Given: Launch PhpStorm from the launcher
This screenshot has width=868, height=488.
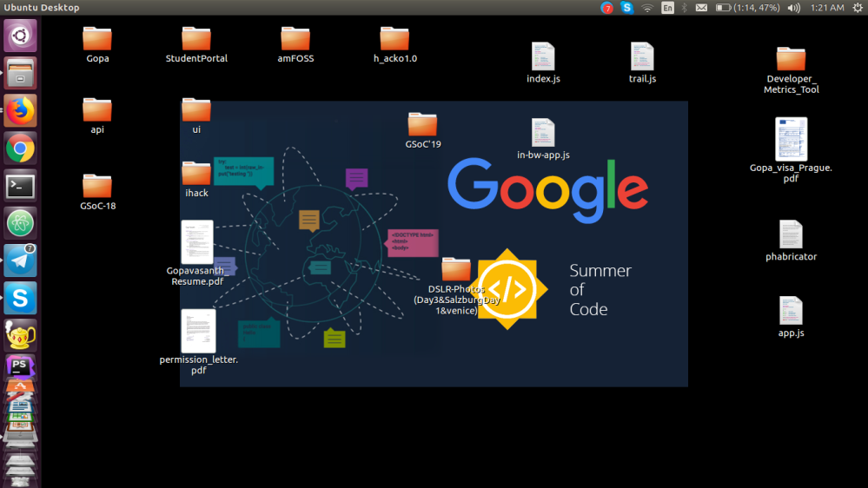Looking at the screenshot, I should (x=21, y=366).
